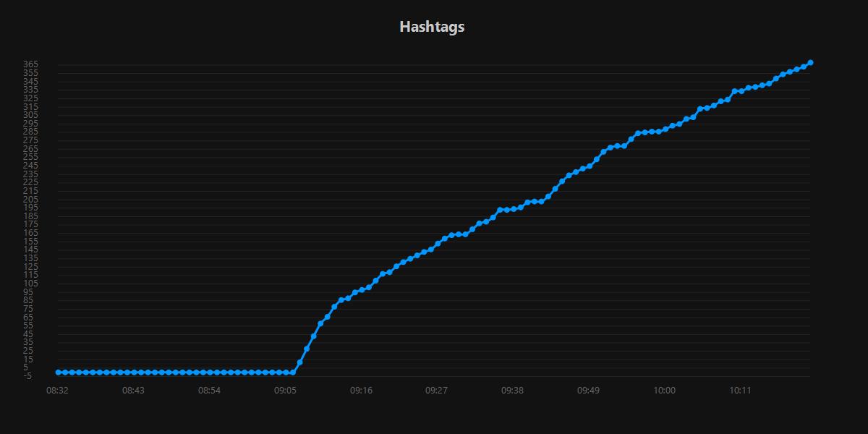Image resolution: width=868 pixels, height=434 pixels.
Task: Select the 10:00 x-axis label
Action: click(665, 389)
